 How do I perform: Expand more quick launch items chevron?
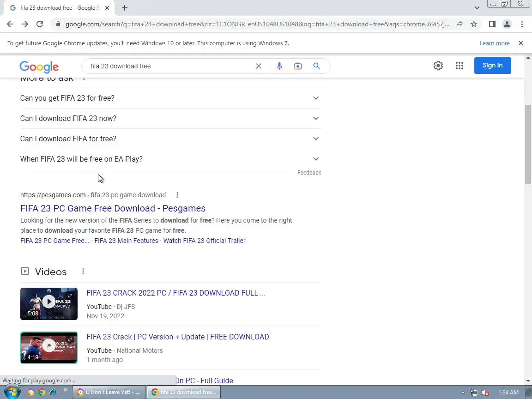[65, 390]
